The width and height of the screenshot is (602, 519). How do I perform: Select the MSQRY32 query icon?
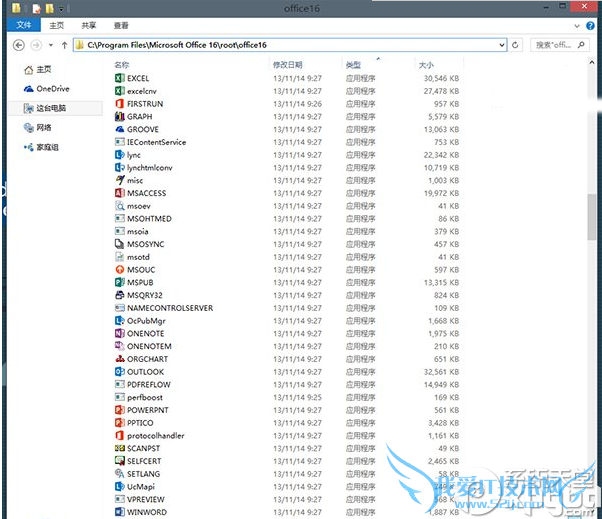pos(120,295)
